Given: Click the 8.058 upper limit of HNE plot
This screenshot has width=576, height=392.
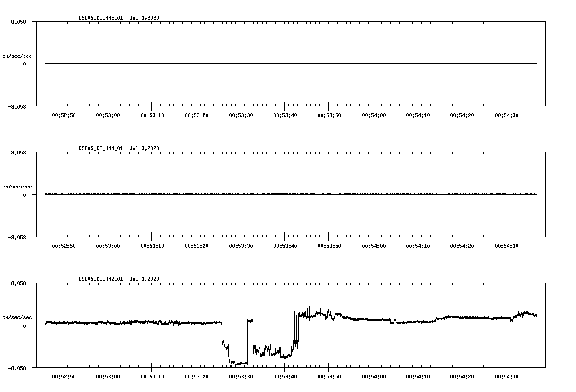Looking at the screenshot, I should [x=19, y=22].
